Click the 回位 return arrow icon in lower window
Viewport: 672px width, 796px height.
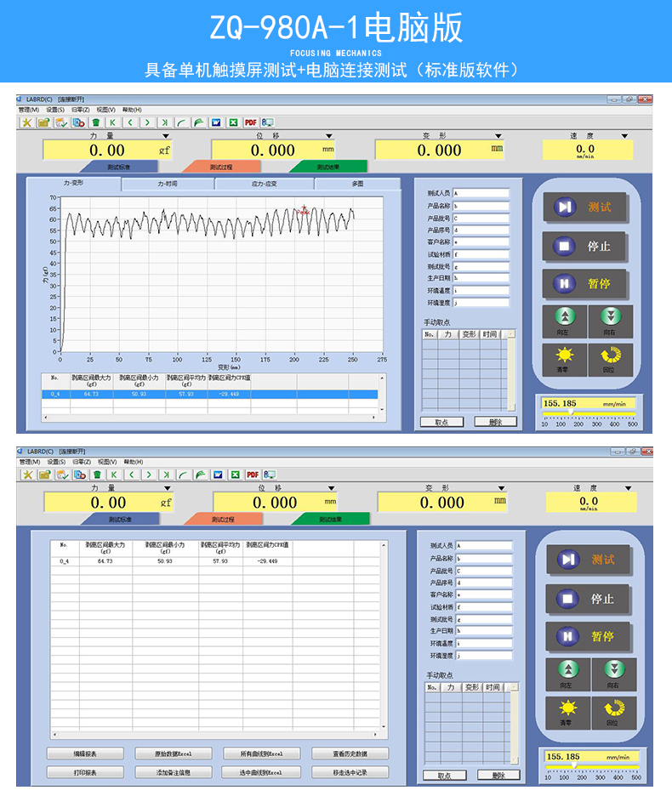tap(610, 708)
